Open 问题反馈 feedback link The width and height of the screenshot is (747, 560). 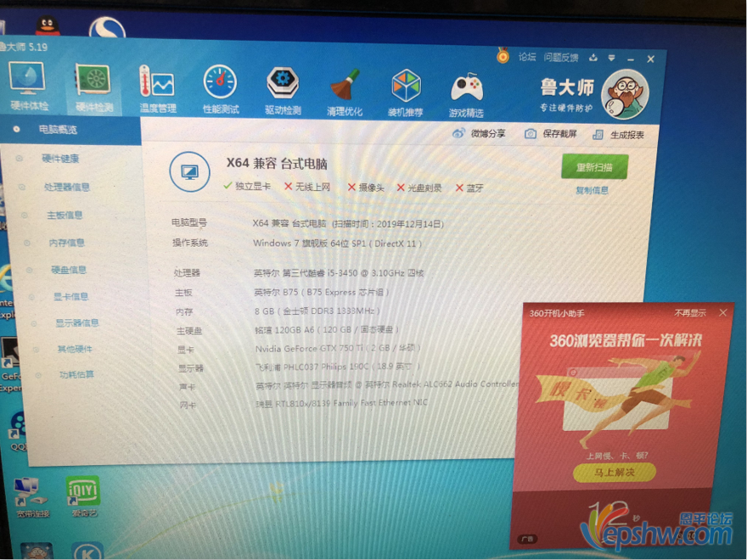click(x=561, y=58)
